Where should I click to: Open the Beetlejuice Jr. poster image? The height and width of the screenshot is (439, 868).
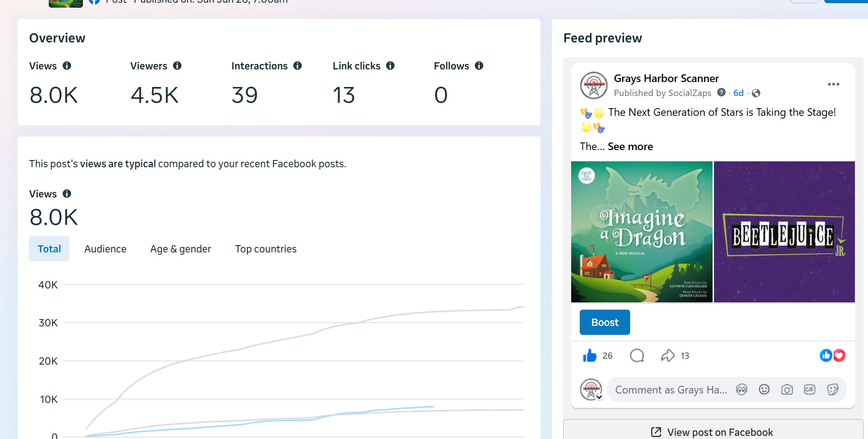(x=784, y=232)
